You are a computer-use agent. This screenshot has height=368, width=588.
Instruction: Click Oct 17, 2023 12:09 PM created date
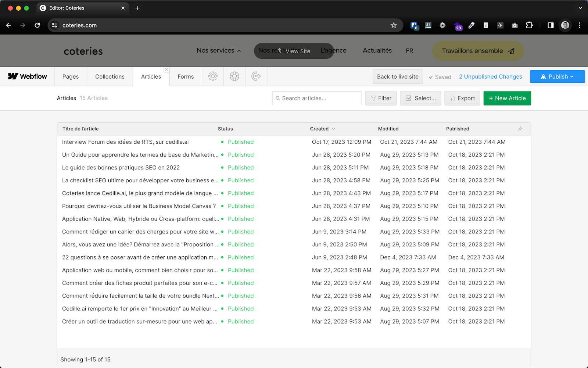click(x=341, y=142)
